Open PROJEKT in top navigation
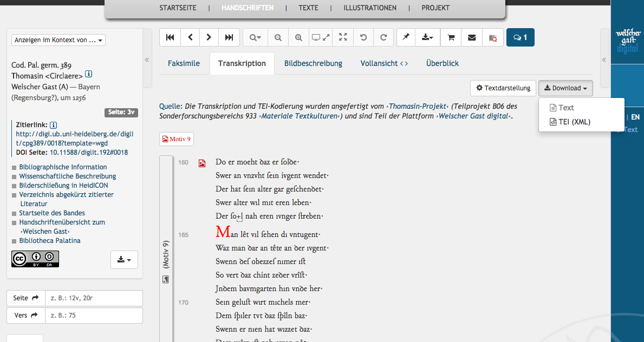644x342 pixels. [x=435, y=8]
